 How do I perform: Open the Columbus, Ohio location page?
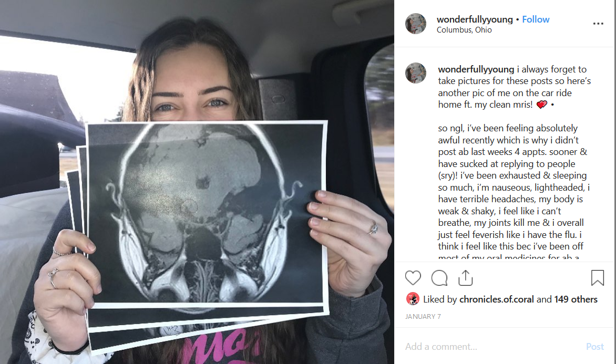(x=464, y=30)
